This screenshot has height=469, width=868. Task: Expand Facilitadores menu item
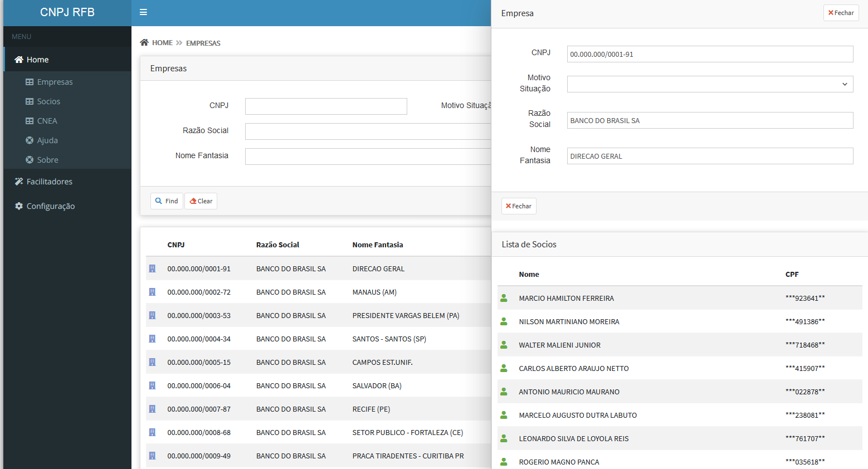[x=67, y=182]
